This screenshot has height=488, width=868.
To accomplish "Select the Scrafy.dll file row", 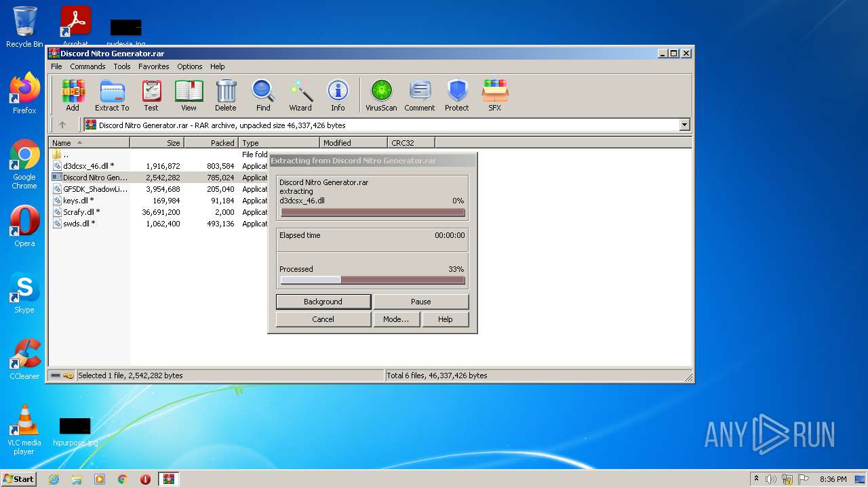I will tap(159, 212).
